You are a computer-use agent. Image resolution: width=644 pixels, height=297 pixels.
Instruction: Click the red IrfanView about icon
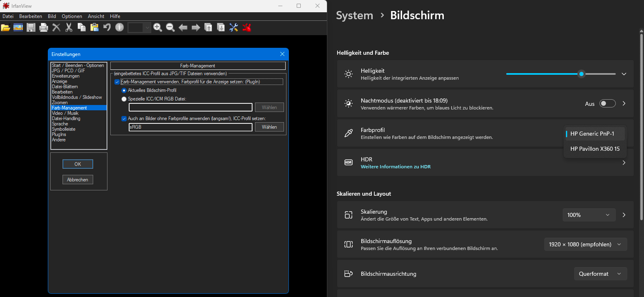[x=247, y=27]
